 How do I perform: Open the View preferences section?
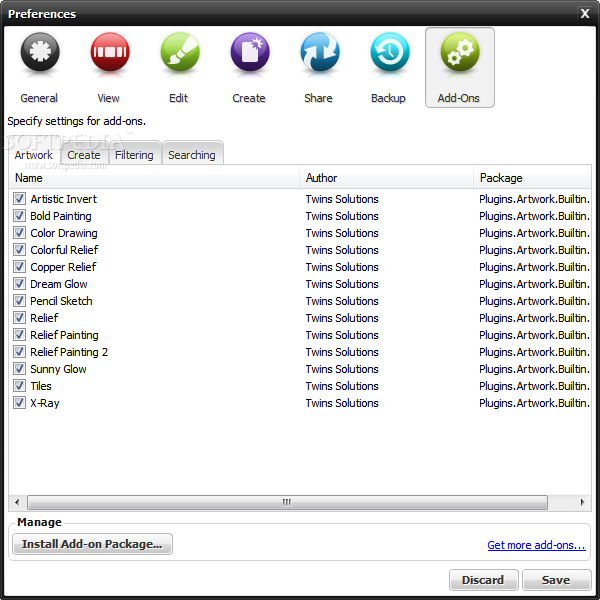(x=109, y=68)
